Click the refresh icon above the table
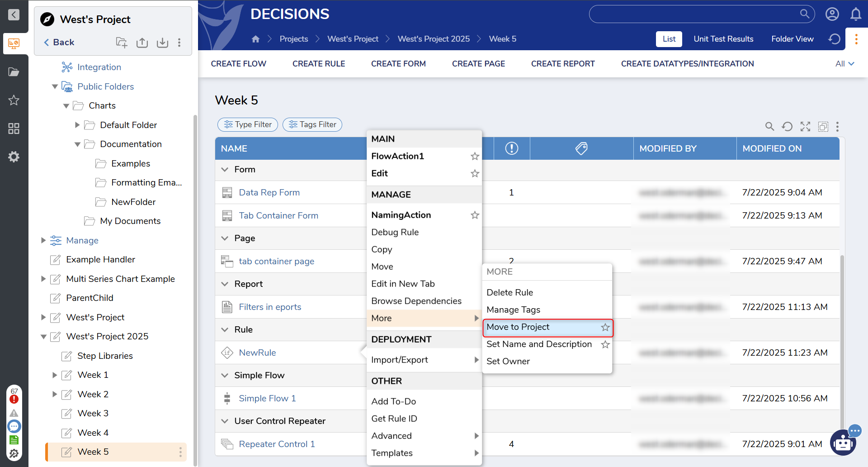The image size is (868, 467). pos(787,127)
